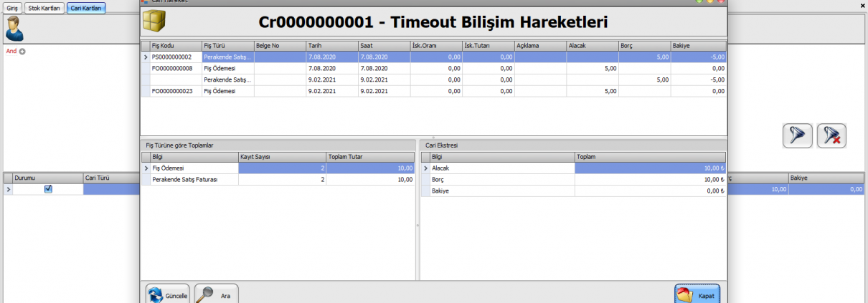Sort by Fiş Türü column header
This screenshot has width=868, height=303.
227,46
